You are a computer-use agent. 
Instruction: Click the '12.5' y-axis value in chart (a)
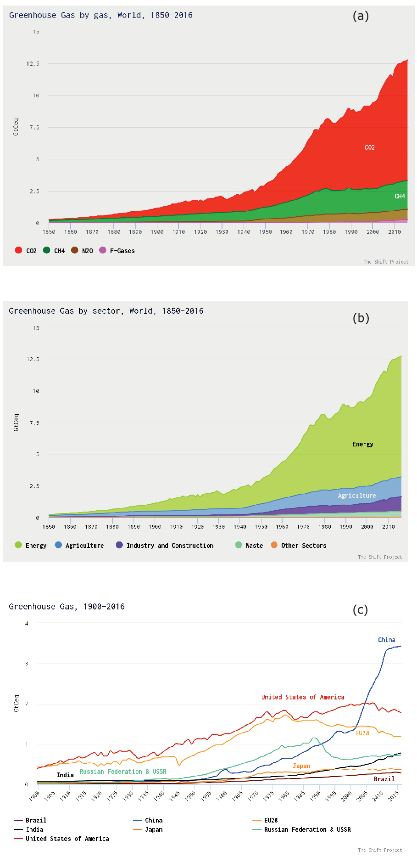point(33,64)
